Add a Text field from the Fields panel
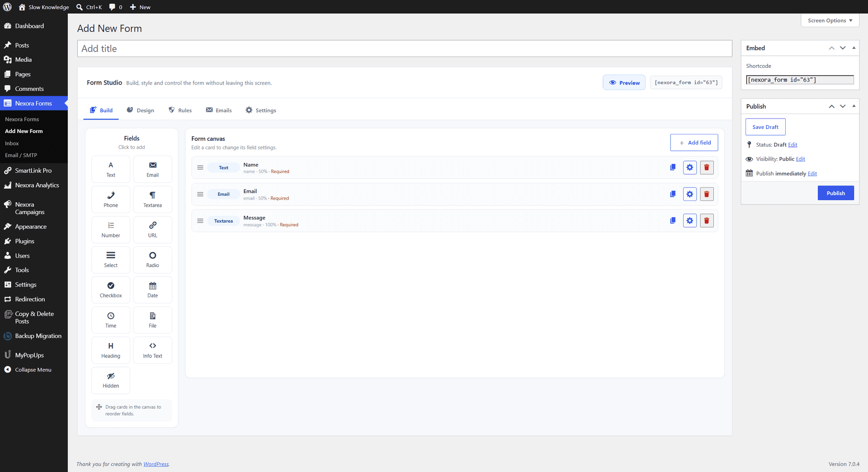Screen dimensions: 868x472 111,169
